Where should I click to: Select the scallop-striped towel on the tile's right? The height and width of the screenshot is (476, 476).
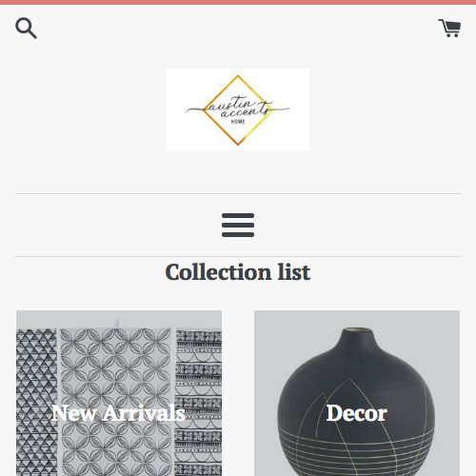coord(199,403)
